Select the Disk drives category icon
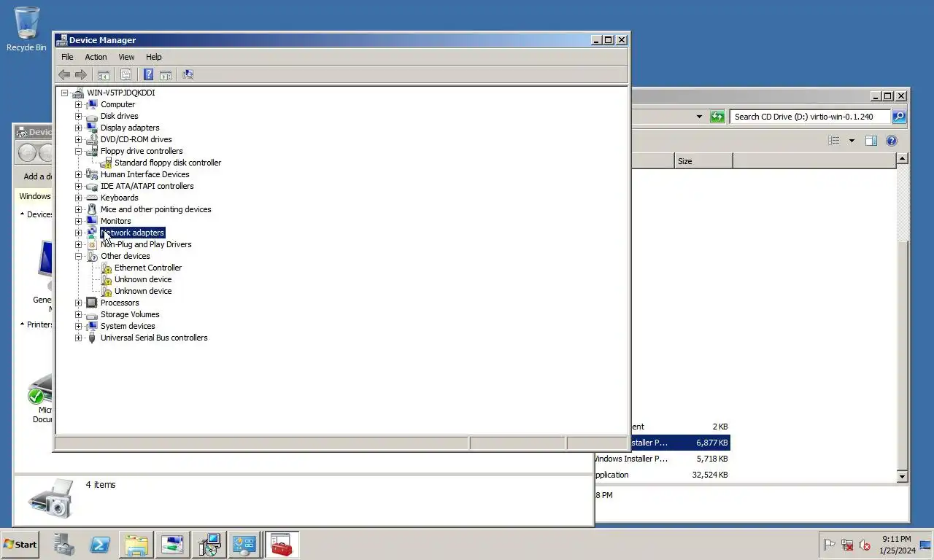934x560 pixels. pyautogui.click(x=92, y=116)
